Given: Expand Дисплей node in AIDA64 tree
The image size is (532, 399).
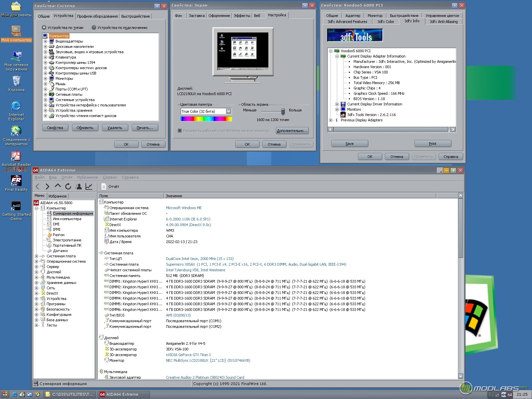Looking at the screenshot, I should tap(37, 272).
